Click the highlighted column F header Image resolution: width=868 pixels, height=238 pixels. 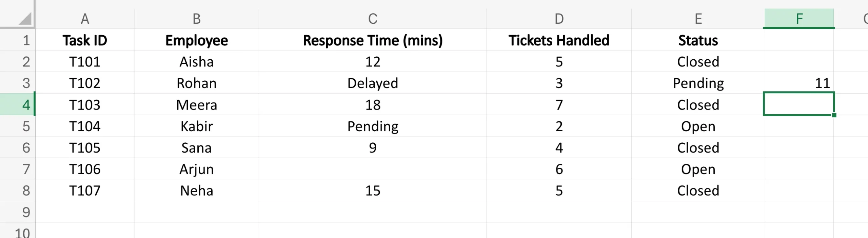(799, 19)
